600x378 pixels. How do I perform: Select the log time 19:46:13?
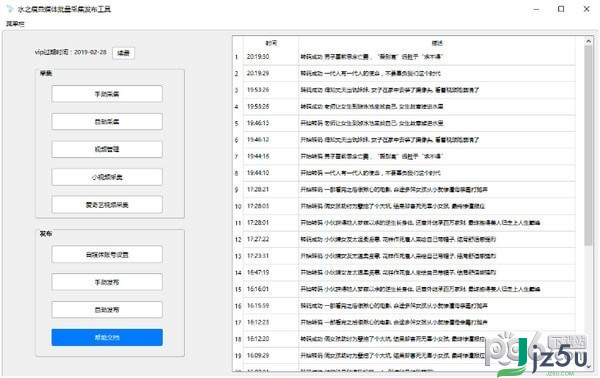(x=258, y=123)
